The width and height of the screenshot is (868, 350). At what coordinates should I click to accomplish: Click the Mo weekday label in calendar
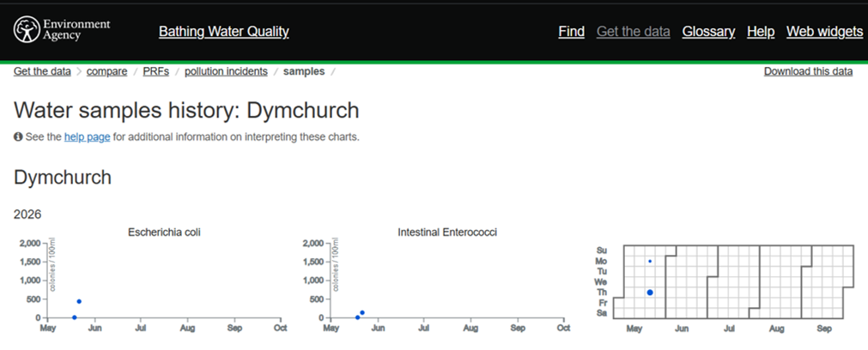pyautogui.click(x=602, y=261)
